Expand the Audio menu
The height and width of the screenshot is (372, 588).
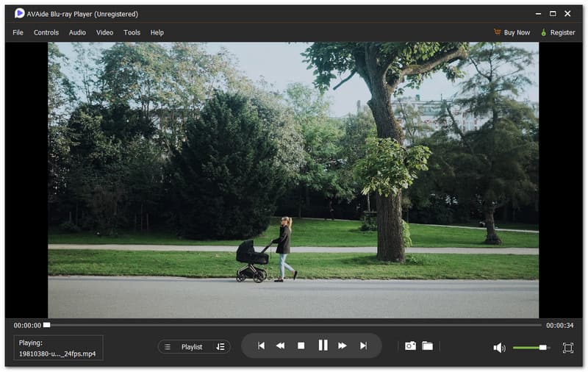(x=77, y=32)
